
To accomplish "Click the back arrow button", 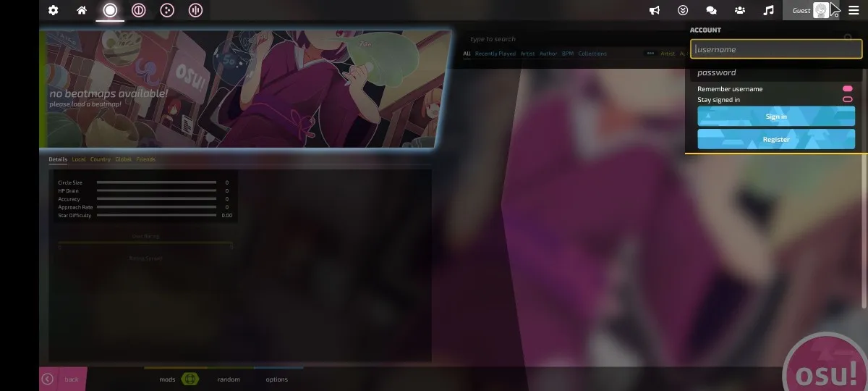I will (x=48, y=379).
